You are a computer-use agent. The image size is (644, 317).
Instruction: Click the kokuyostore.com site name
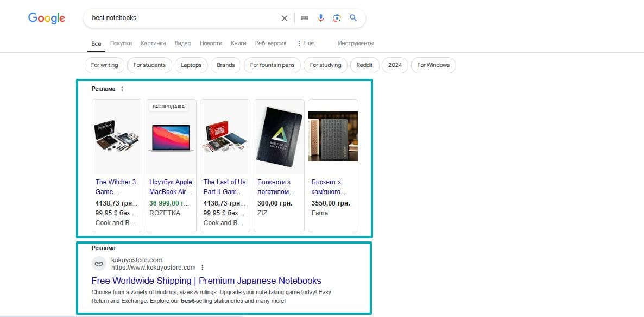pos(137,260)
